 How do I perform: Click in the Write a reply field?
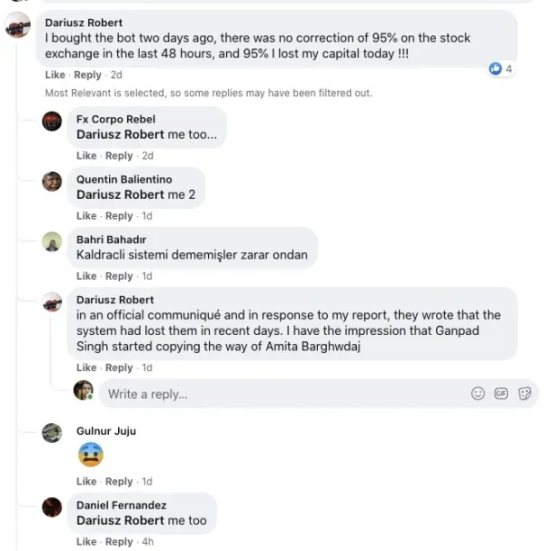pyautogui.click(x=285, y=394)
